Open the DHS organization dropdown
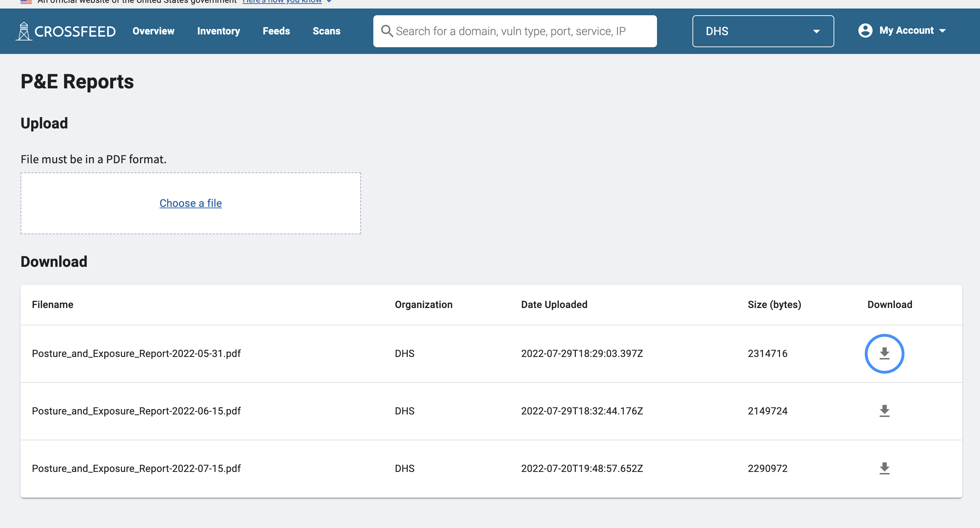Screen dimensions: 980x528 [x=763, y=31]
